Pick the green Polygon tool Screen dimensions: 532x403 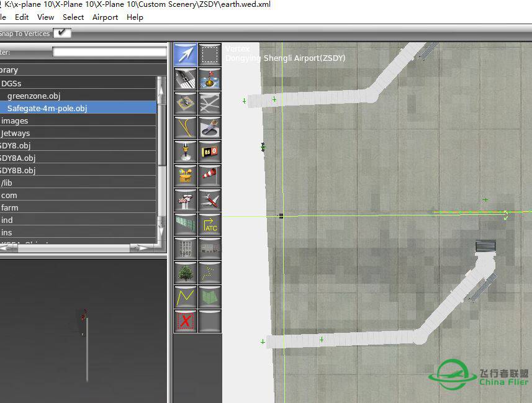pos(210,297)
